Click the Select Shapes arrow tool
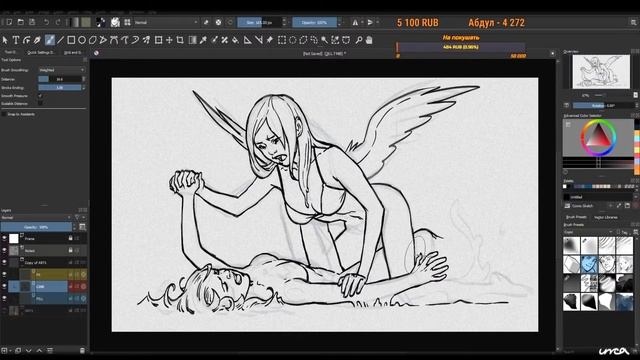 click(5, 40)
